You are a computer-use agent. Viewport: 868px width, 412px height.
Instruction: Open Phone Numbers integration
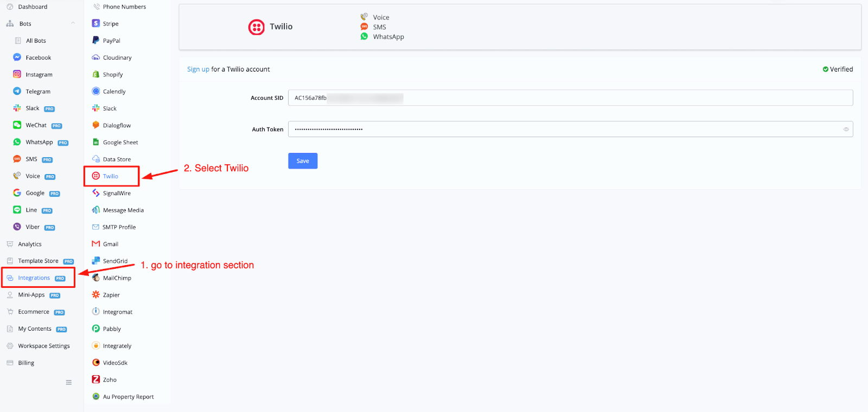pyautogui.click(x=124, y=7)
